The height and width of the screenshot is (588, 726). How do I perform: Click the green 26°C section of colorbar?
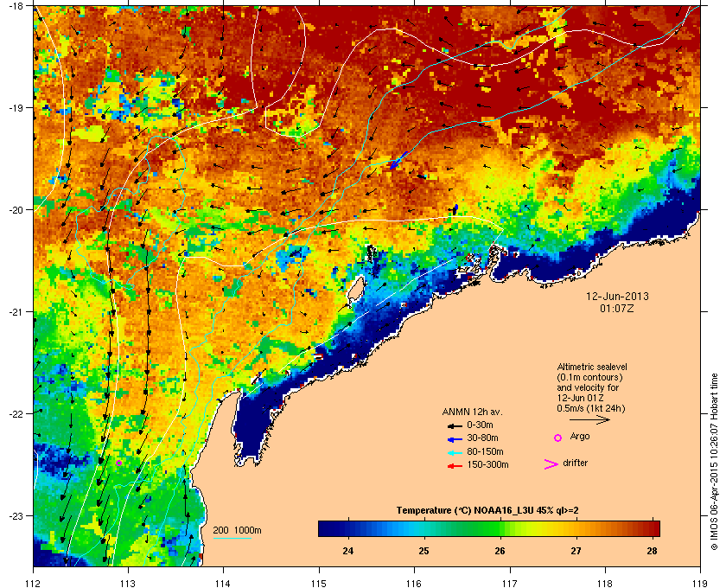click(500, 528)
